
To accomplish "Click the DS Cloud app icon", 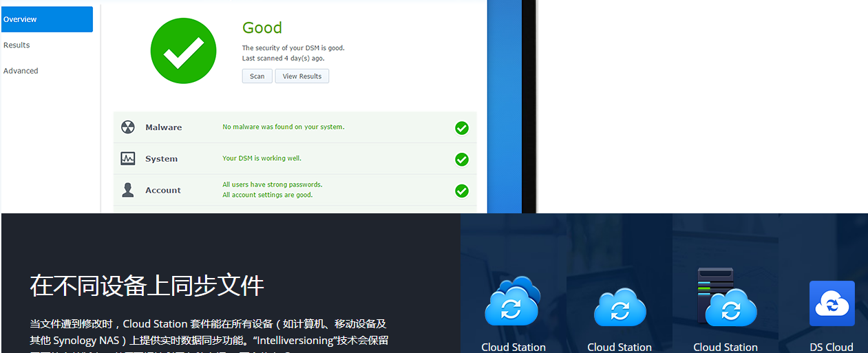I will pos(832,303).
